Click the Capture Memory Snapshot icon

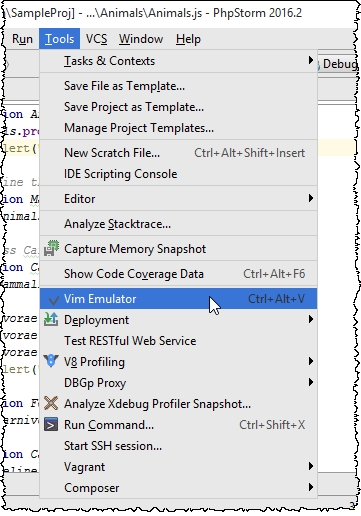(x=51, y=249)
